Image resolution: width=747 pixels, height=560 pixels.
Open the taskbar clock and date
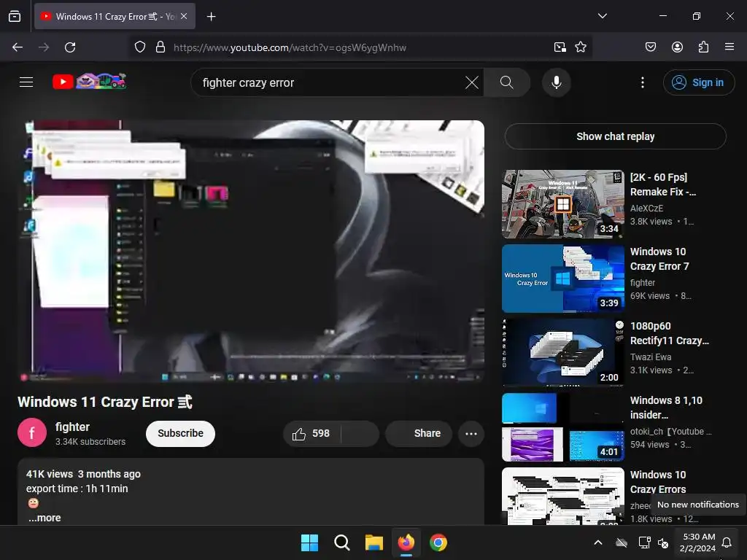coord(698,542)
